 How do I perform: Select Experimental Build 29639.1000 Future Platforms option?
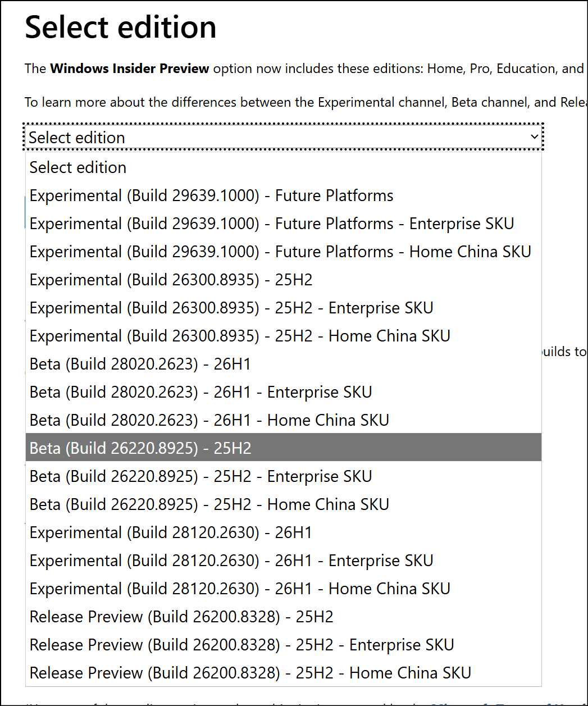(284, 195)
